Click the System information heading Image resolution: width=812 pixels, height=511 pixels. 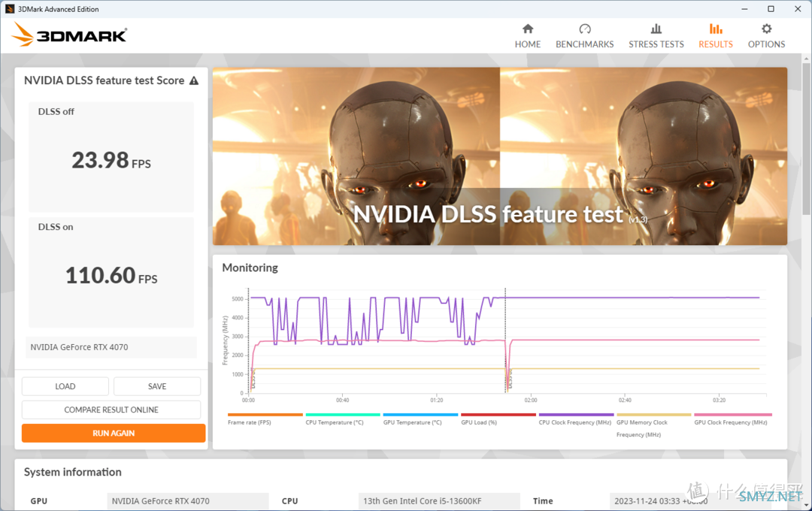pos(72,472)
